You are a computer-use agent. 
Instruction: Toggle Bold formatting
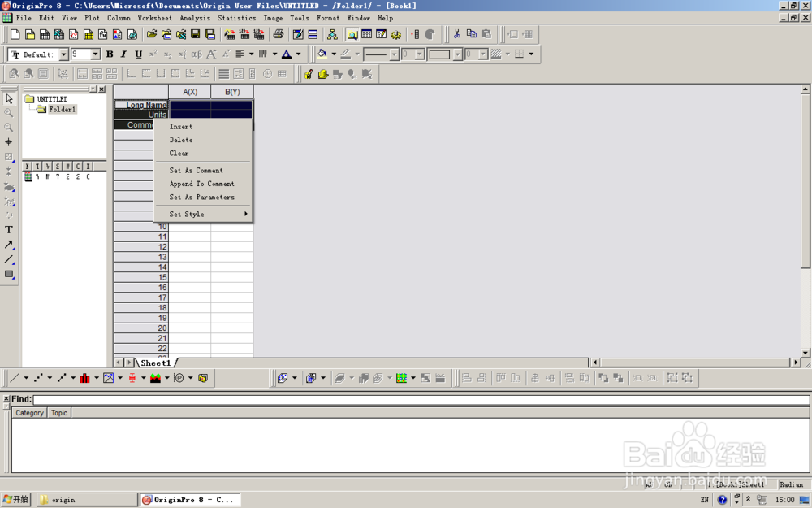[x=110, y=54]
